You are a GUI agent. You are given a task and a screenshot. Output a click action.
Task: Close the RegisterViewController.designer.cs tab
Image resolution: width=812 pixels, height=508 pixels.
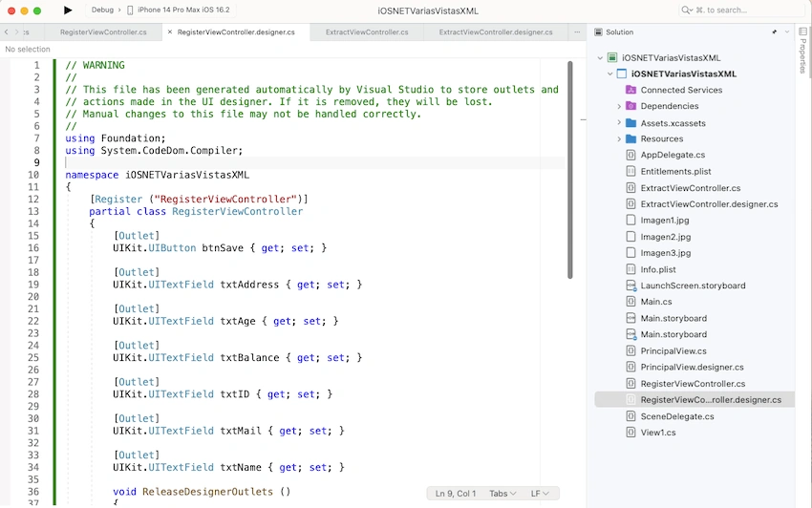[169, 32]
